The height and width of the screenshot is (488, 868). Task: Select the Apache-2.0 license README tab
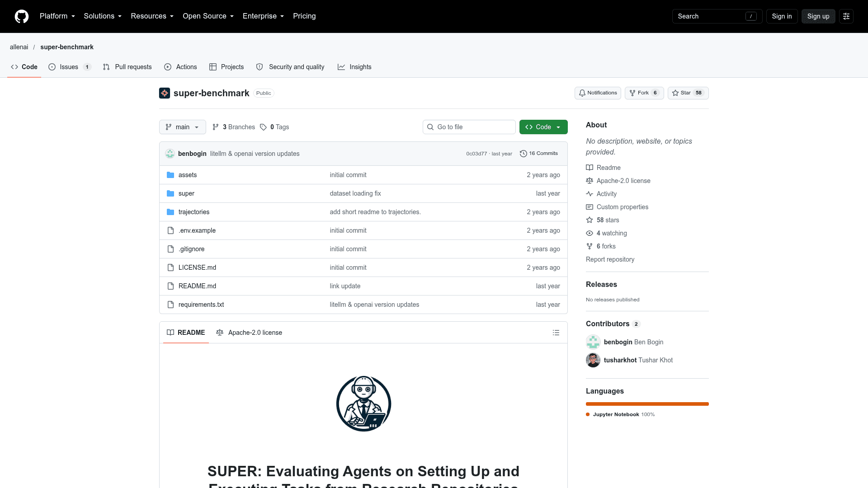pos(249,333)
